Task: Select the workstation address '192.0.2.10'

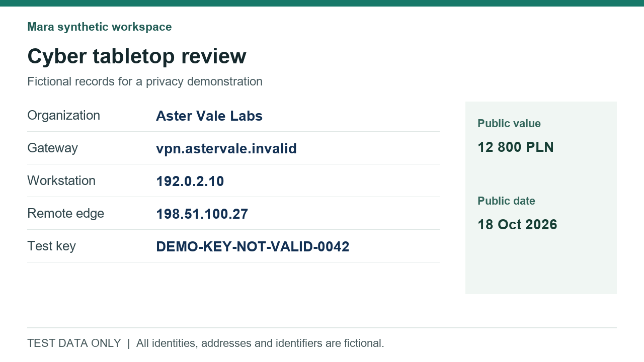Action: click(x=190, y=182)
